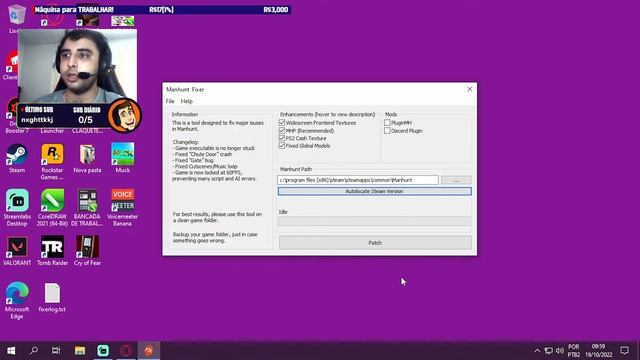Click the POR PTB2 language indicator

573,351
